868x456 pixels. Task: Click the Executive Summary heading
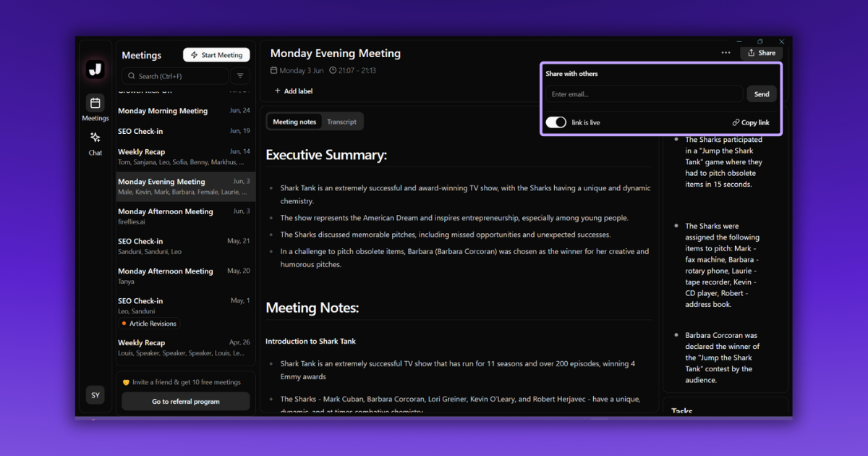pos(326,155)
